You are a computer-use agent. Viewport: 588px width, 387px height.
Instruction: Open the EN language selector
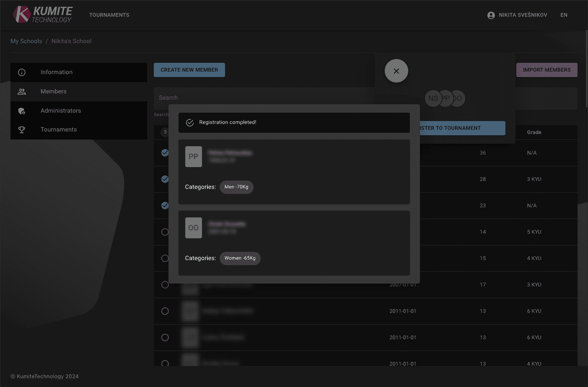click(564, 15)
